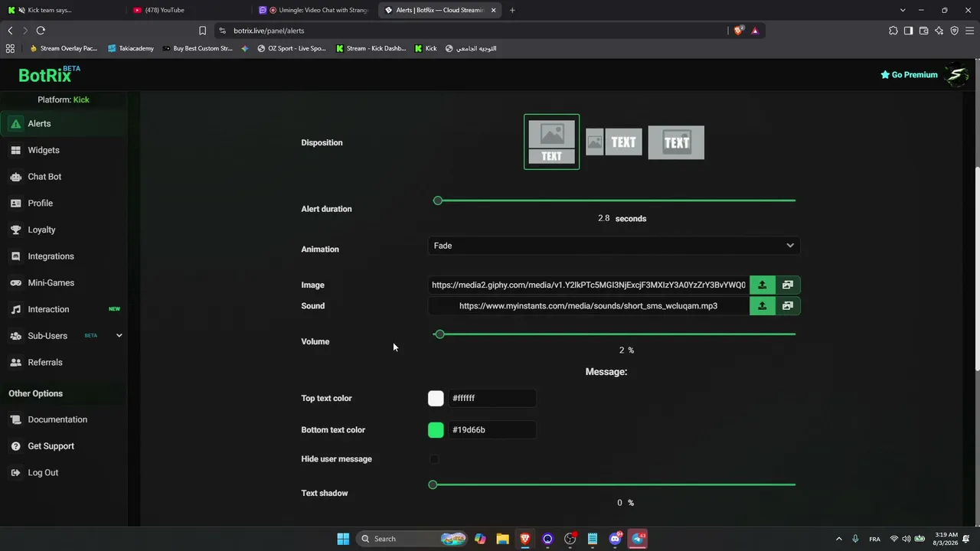This screenshot has width=980, height=551.
Task: Open the user avatar in the header
Action: tap(956, 75)
